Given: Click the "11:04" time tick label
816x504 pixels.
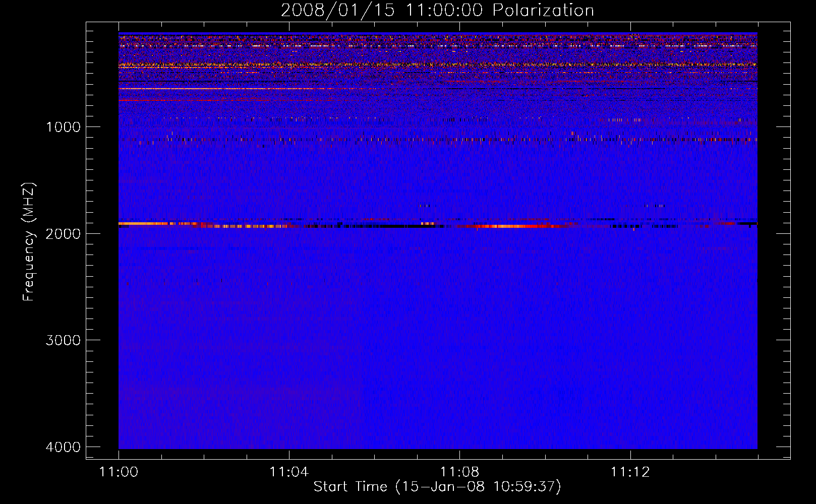Looking at the screenshot, I should point(289,472).
